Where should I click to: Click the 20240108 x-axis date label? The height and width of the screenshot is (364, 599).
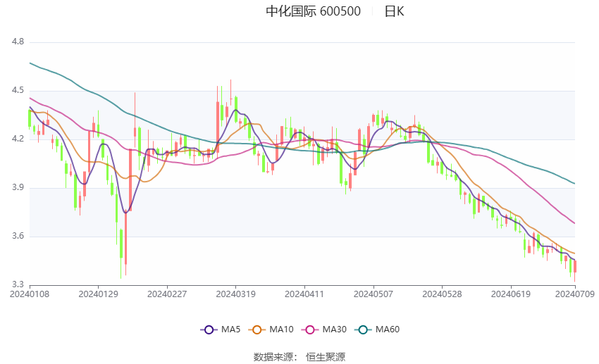coord(30,294)
